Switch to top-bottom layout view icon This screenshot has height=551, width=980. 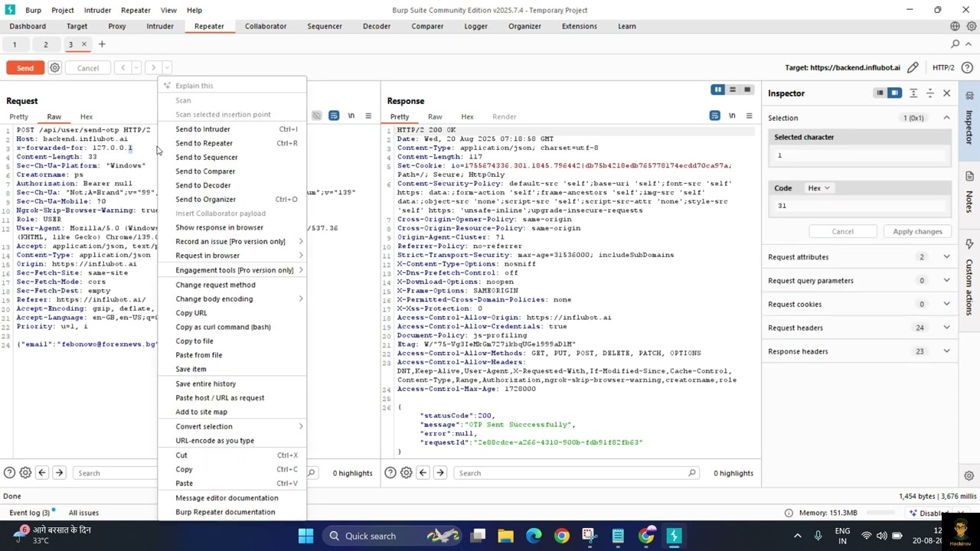click(732, 90)
